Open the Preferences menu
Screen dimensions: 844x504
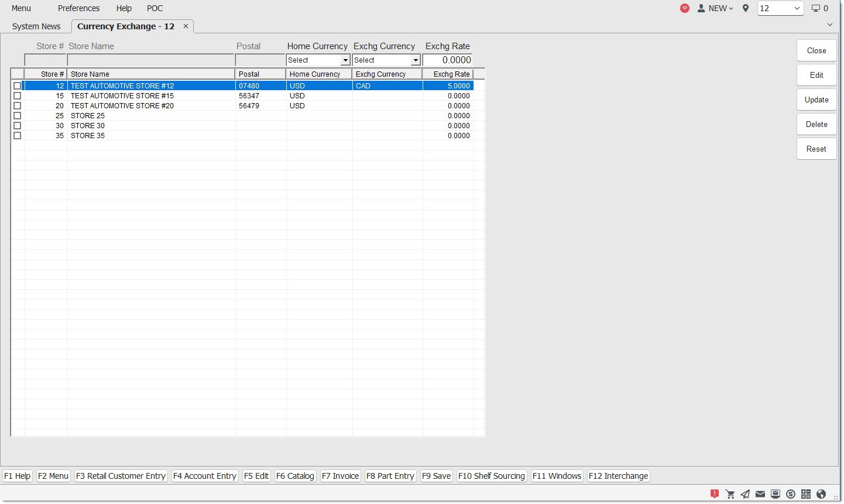pyautogui.click(x=78, y=8)
